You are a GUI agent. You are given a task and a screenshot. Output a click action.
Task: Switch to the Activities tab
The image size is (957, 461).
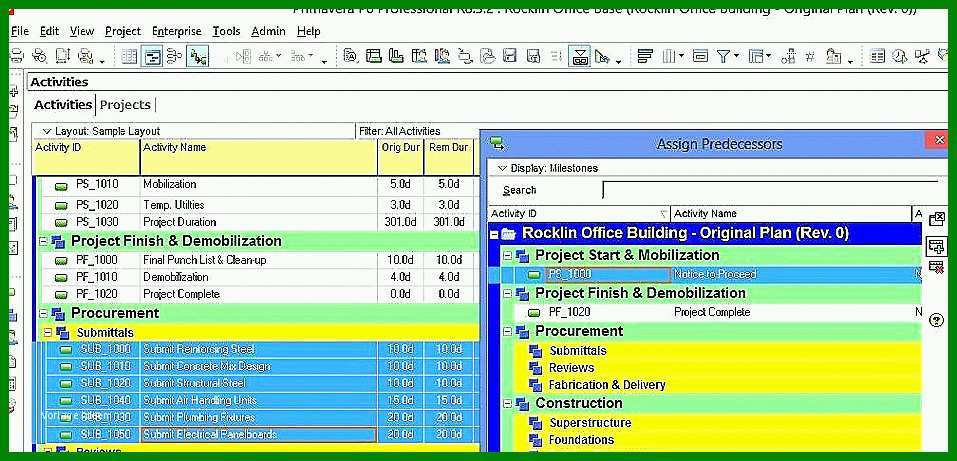coord(63,105)
